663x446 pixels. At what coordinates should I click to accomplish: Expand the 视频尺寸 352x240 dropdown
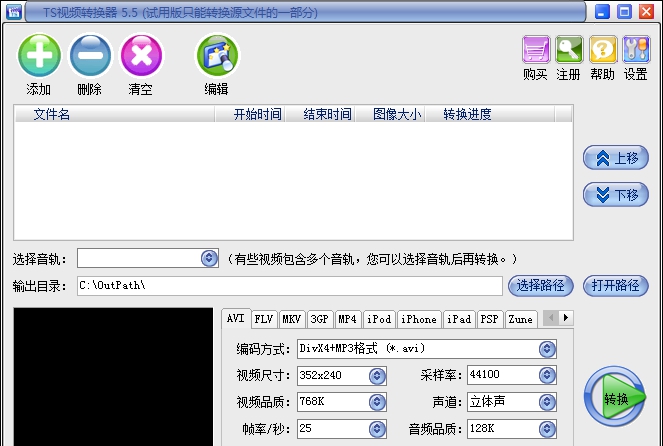tap(377, 375)
